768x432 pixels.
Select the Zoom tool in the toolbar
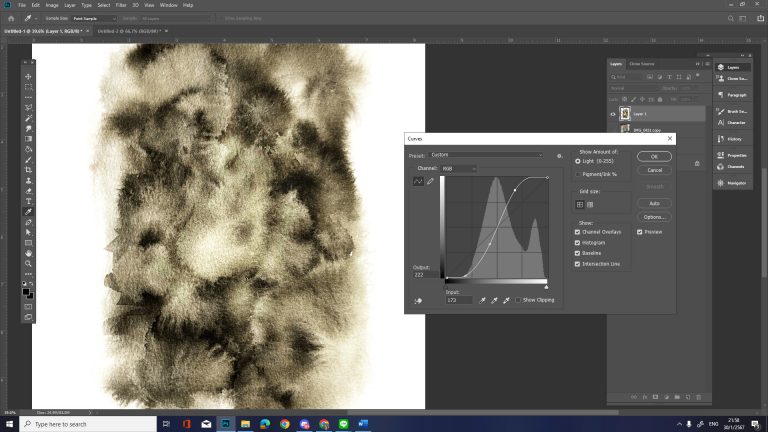(28, 263)
